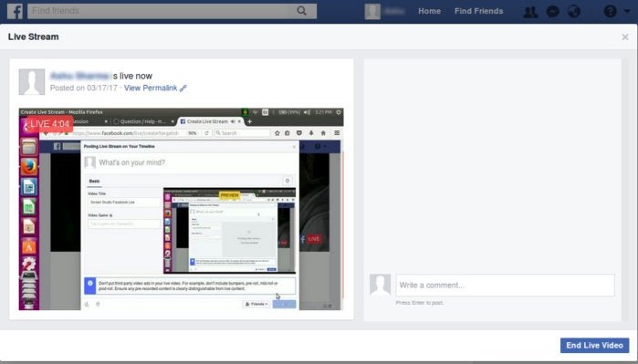Click the Ubuntu Software icon in streamed dock
Image resolution: width=638 pixels, height=364 pixels.
click(x=29, y=246)
